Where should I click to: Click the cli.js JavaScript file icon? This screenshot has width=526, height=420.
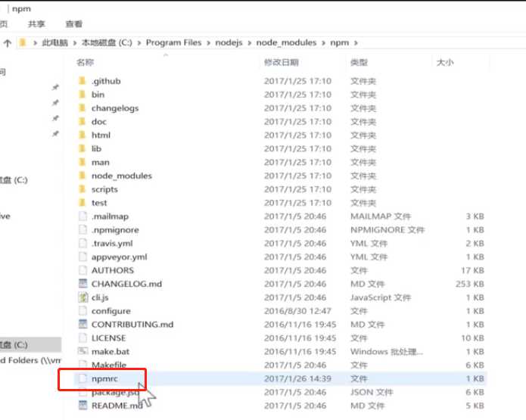coord(82,297)
